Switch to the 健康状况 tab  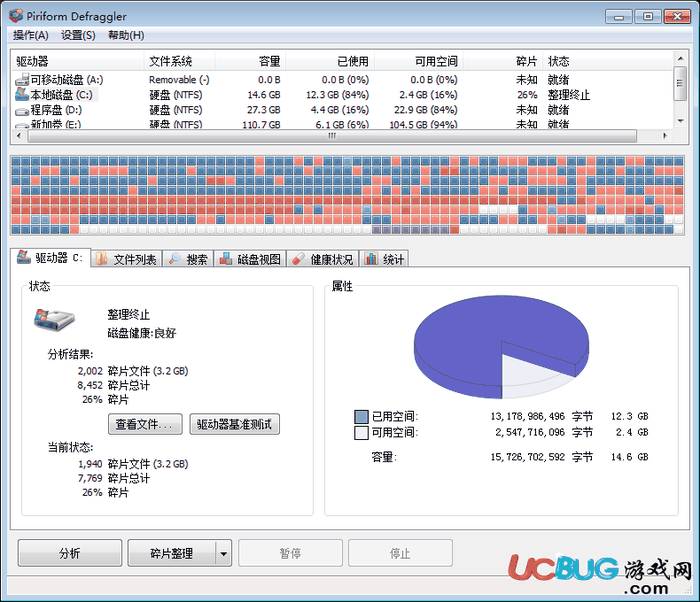(x=322, y=259)
